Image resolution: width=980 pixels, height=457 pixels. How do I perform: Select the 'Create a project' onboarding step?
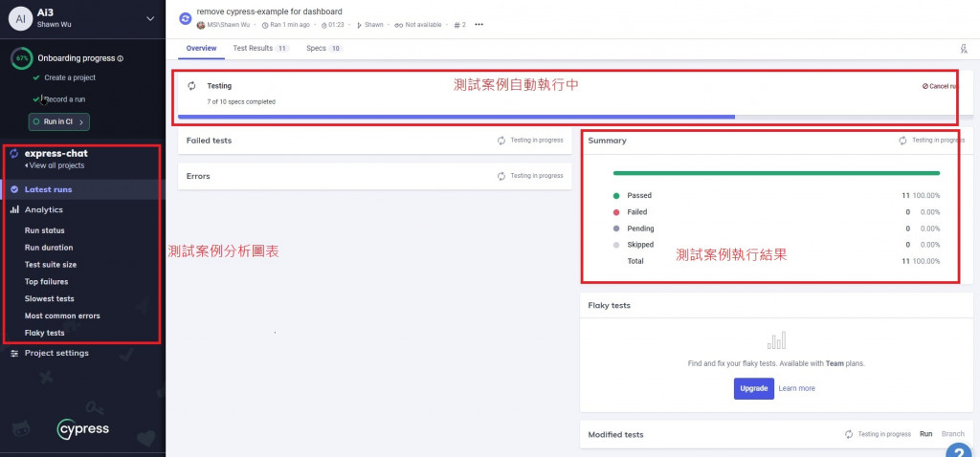click(69, 78)
